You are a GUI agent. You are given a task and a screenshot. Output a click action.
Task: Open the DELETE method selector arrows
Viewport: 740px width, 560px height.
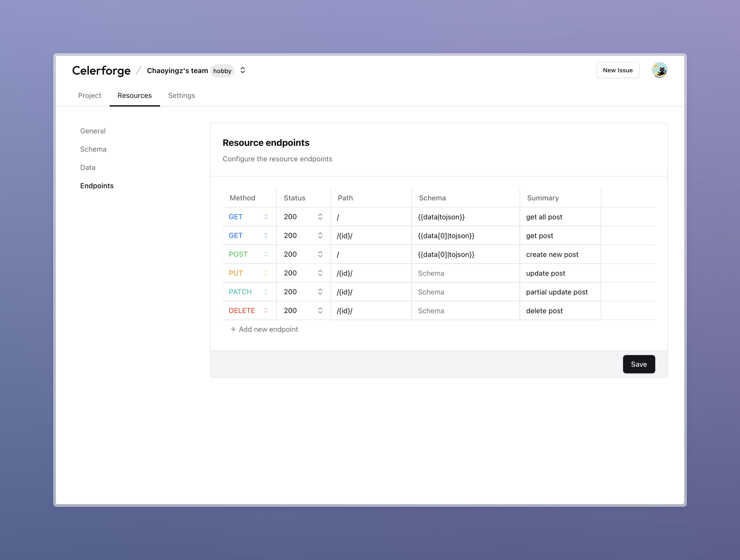tap(266, 311)
